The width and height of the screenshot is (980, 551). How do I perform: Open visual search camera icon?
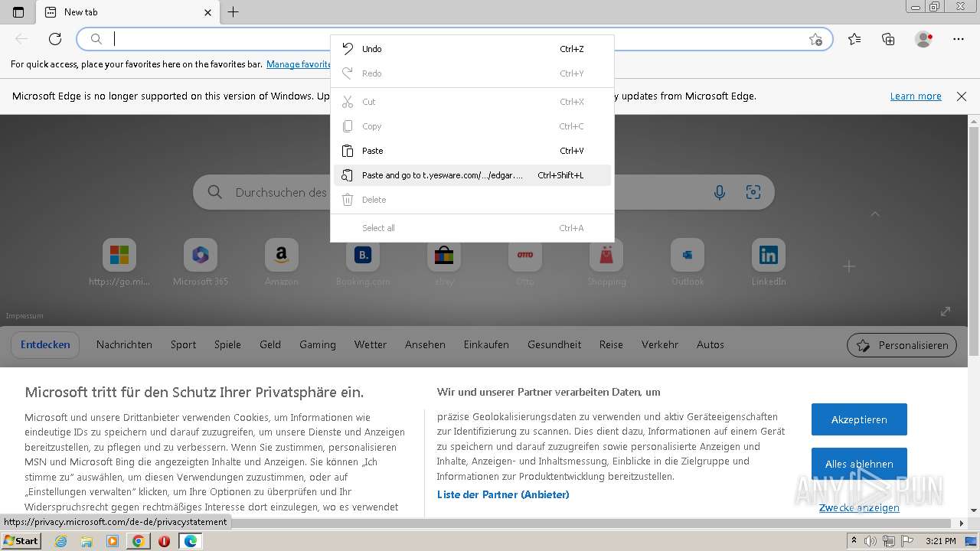click(753, 193)
